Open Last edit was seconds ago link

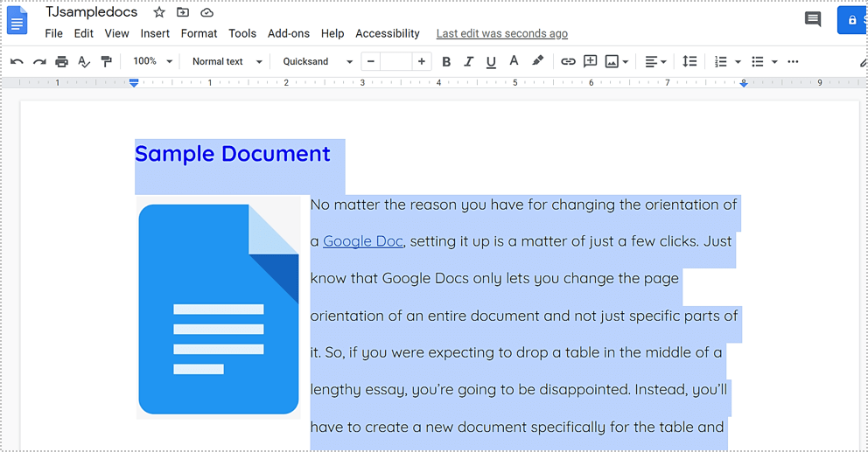[501, 33]
